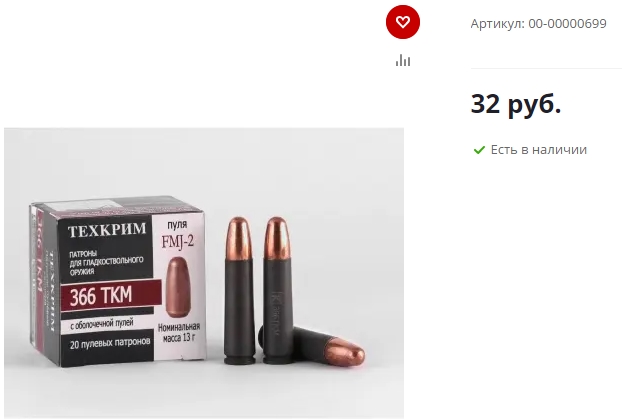Click the cartridge lying on its side
This screenshot has height=419, width=622.
(x=313, y=345)
